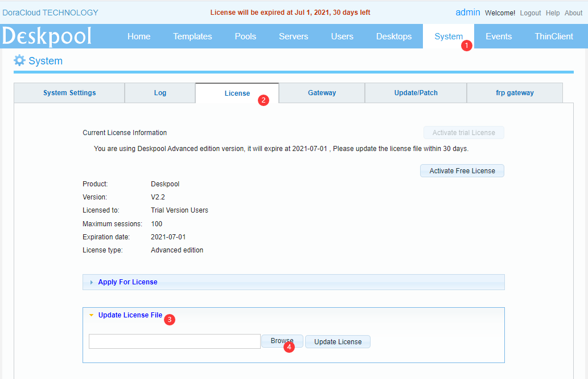Click the license expiry warning banner text

click(290, 13)
